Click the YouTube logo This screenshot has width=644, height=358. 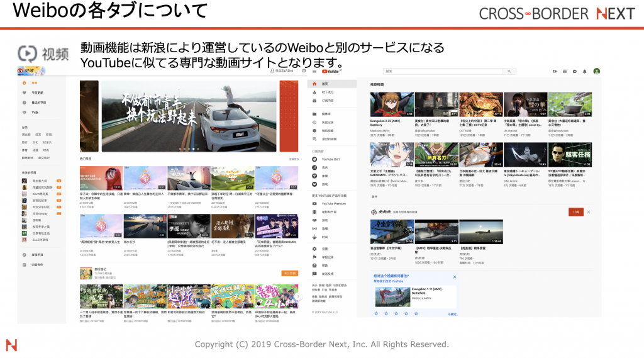[332, 71]
